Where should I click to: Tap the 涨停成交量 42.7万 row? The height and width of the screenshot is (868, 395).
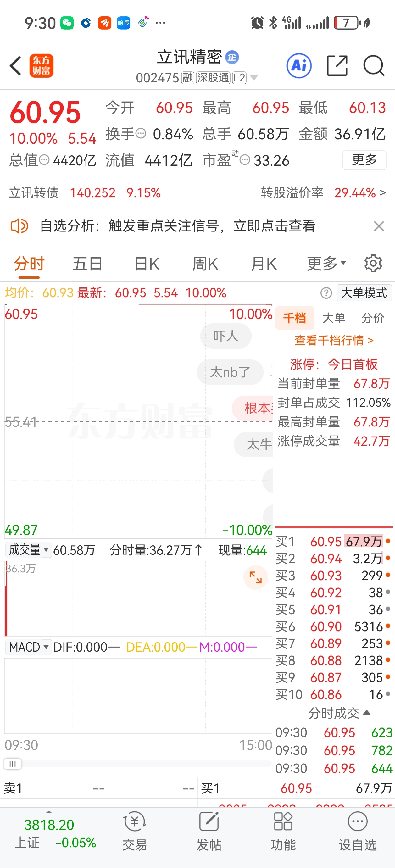click(x=334, y=441)
